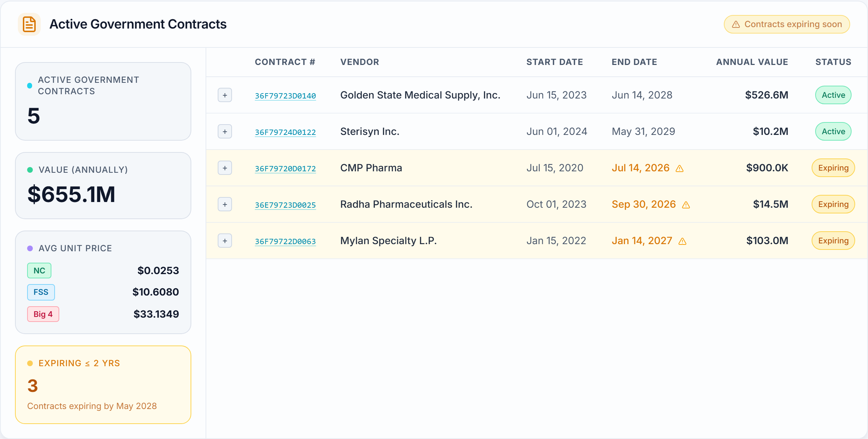Image resolution: width=868 pixels, height=439 pixels.
Task: Select the Value (Annually) $655.1M card
Action: [x=103, y=186]
